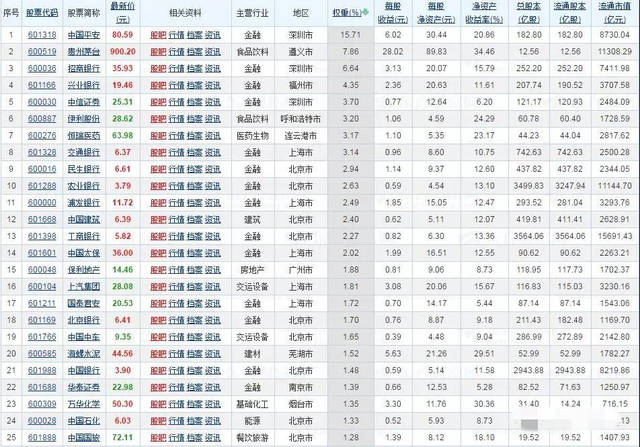Open stock code 601988 link
The width and height of the screenshot is (640, 447).
[x=42, y=371]
